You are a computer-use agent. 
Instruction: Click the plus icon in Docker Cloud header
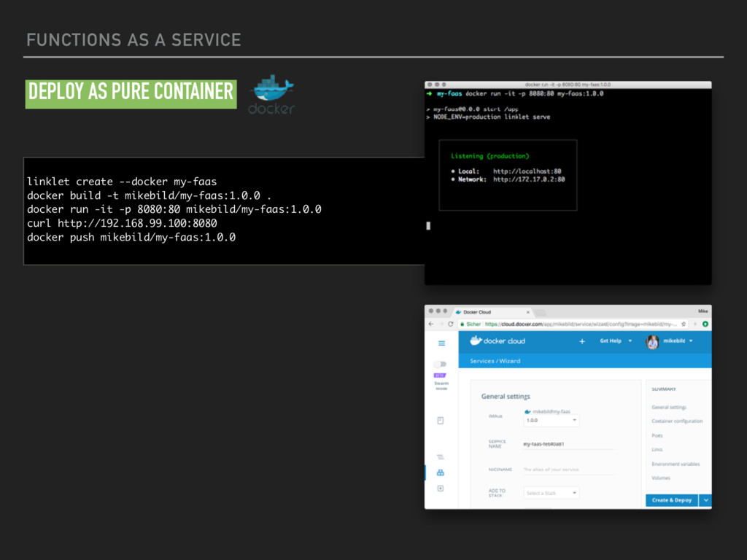coord(581,341)
